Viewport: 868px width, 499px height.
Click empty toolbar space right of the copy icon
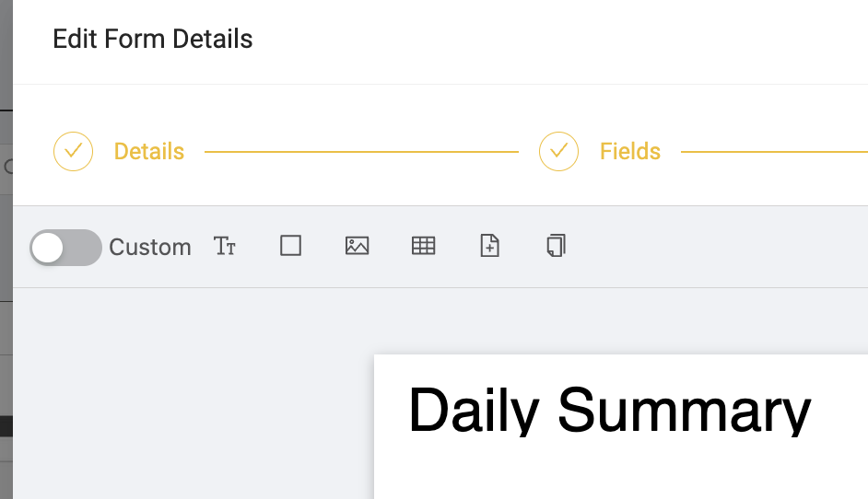(720, 247)
